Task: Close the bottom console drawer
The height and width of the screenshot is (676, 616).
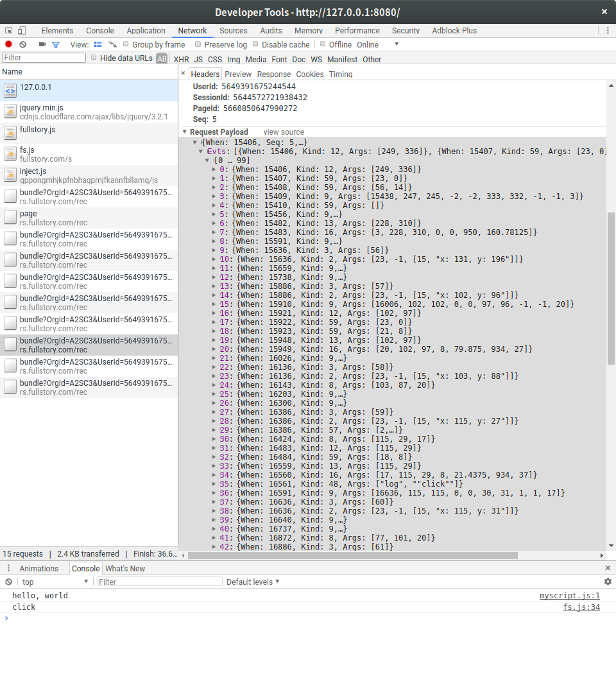Action: (x=608, y=568)
